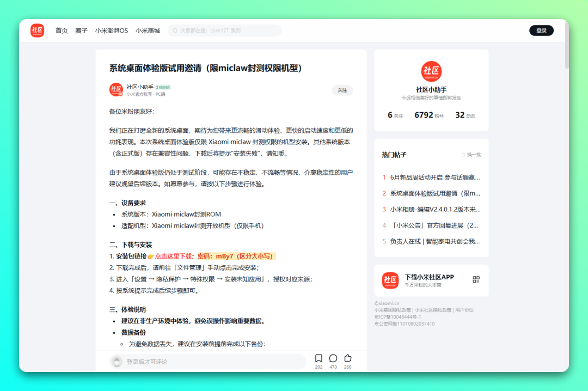Open 用户协议 footer link
Screen dimensions: 588x391
click(464, 310)
